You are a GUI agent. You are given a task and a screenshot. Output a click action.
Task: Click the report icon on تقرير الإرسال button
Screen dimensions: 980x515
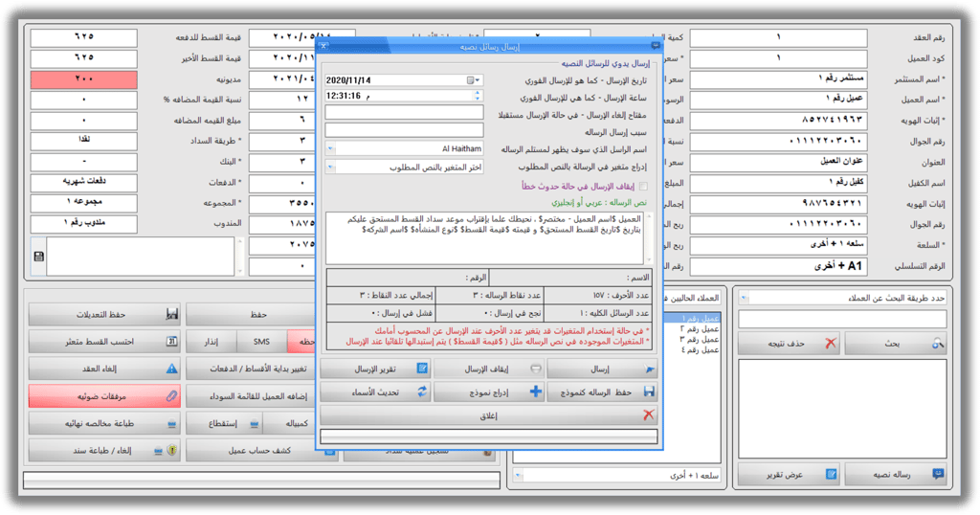[422, 369]
